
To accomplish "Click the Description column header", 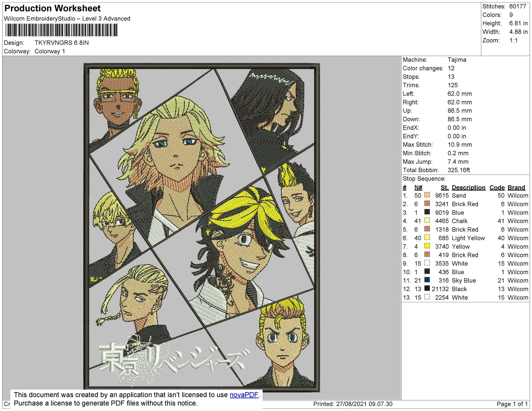I will [468, 187].
